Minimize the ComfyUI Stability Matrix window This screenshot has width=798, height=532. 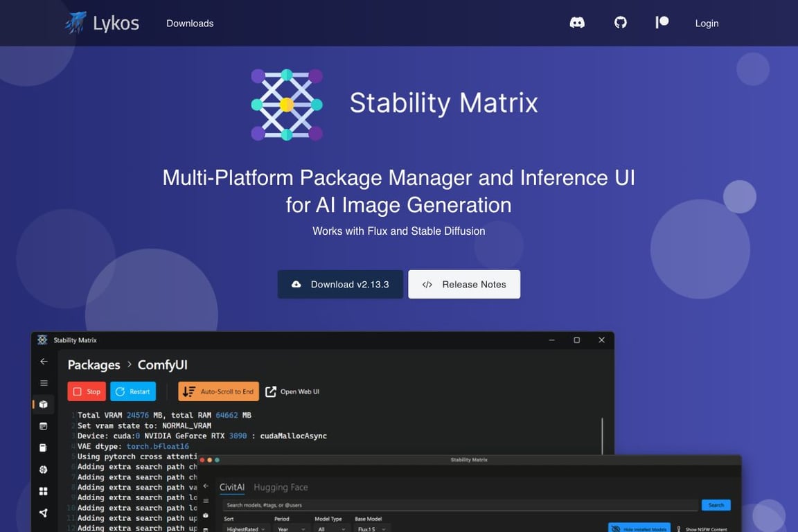coord(551,340)
